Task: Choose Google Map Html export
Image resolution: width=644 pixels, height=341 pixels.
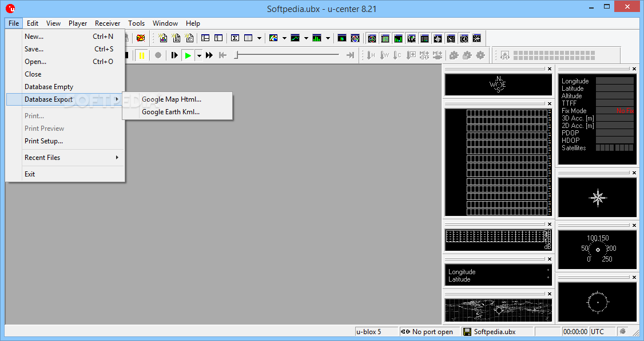Action: (x=177, y=99)
